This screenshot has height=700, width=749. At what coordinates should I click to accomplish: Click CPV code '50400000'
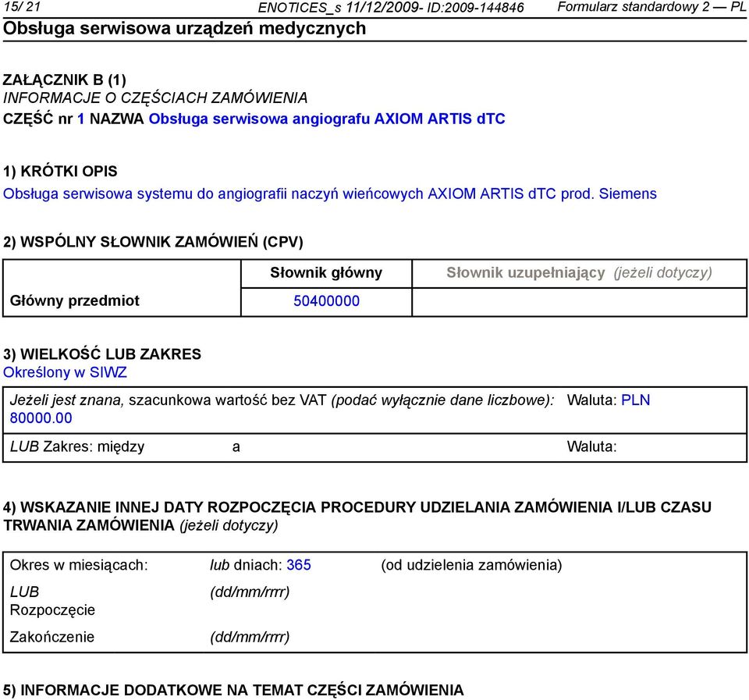click(x=326, y=301)
